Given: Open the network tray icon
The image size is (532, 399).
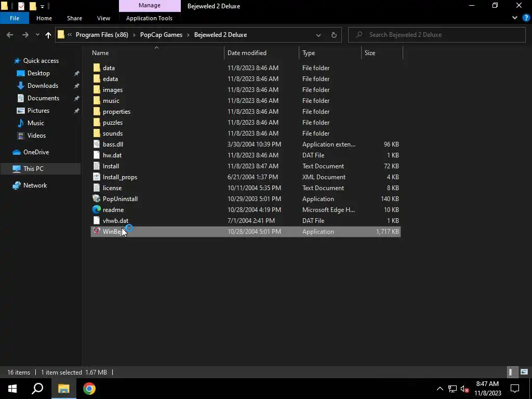Looking at the screenshot, I should 453,389.
